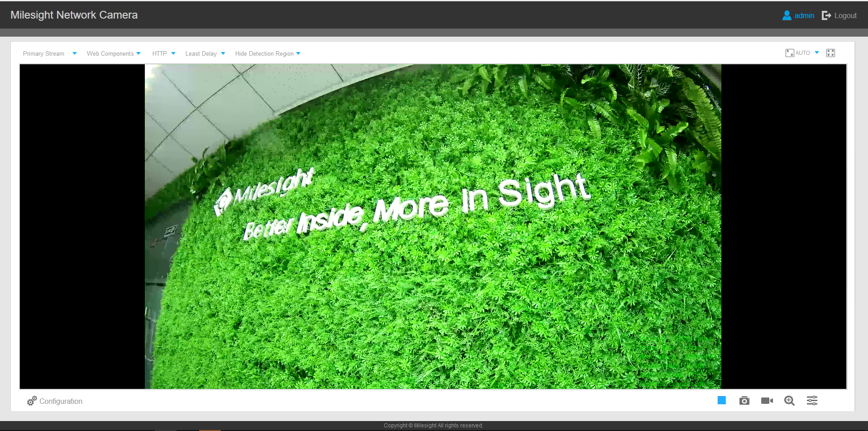Screen dimensions: 868x431
Task: Click the AUTO window size icon
Action: (790, 53)
